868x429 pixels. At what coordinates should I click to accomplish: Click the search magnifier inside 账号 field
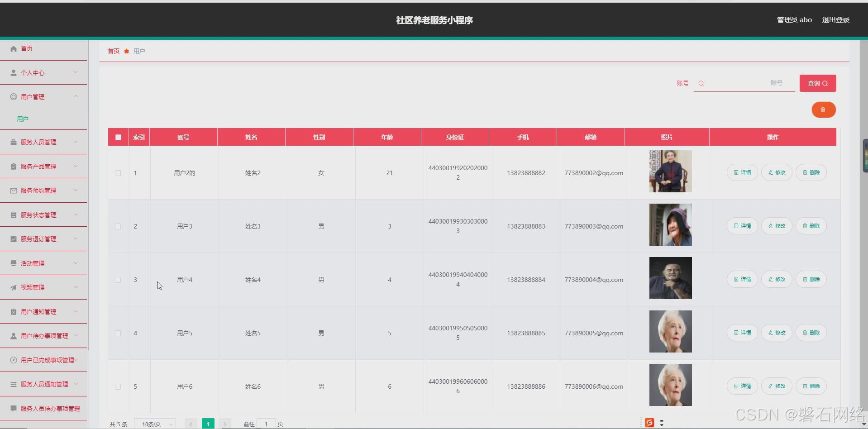[701, 83]
